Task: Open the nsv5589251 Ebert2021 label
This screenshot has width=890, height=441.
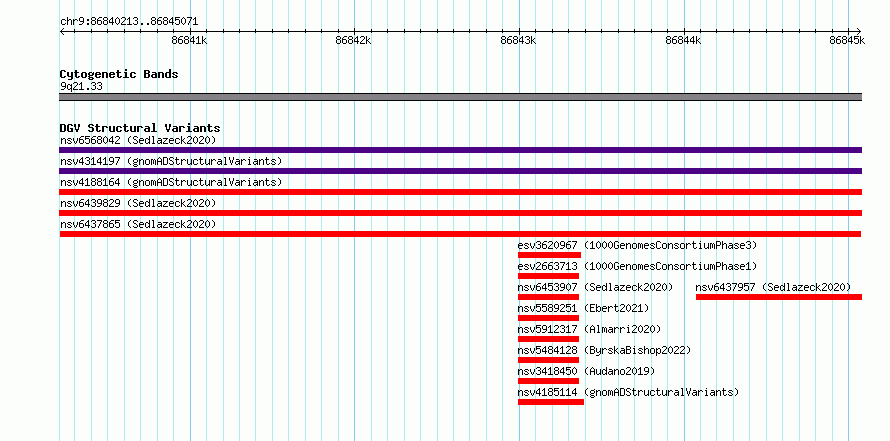Action: coord(583,308)
